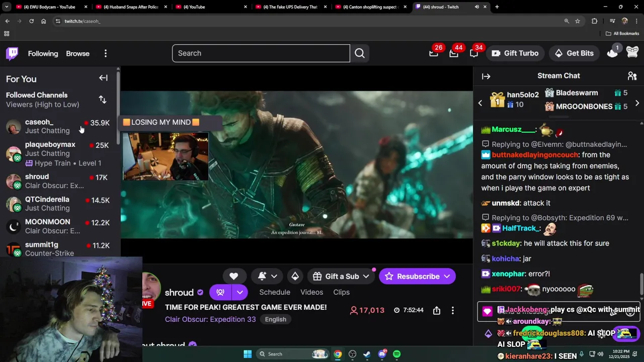Share the shroud stream

coord(437,311)
